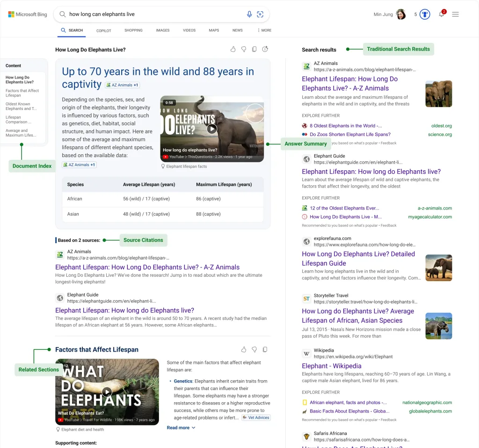Jump to Average and Maximum Lifes... index entry

[21, 133]
